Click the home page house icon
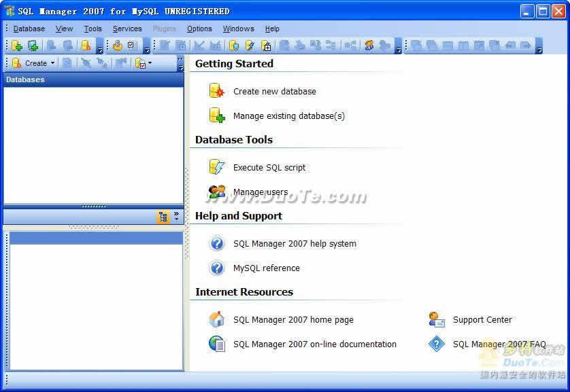 click(x=217, y=319)
